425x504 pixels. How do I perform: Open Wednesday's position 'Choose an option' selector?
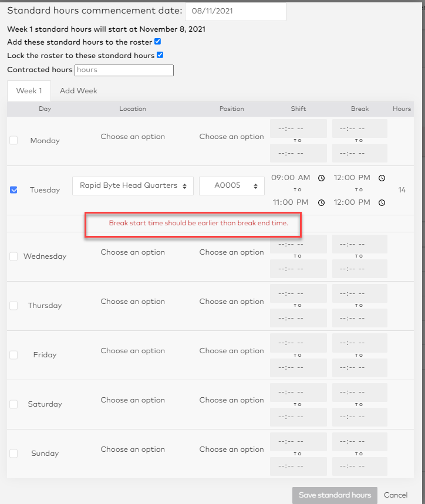pos(231,252)
